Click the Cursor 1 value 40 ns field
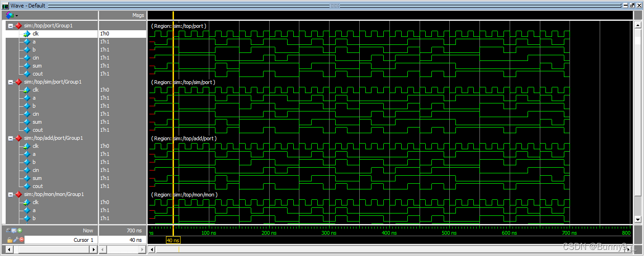The width and height of the screenshot is (644, 256). click(123, 240)
